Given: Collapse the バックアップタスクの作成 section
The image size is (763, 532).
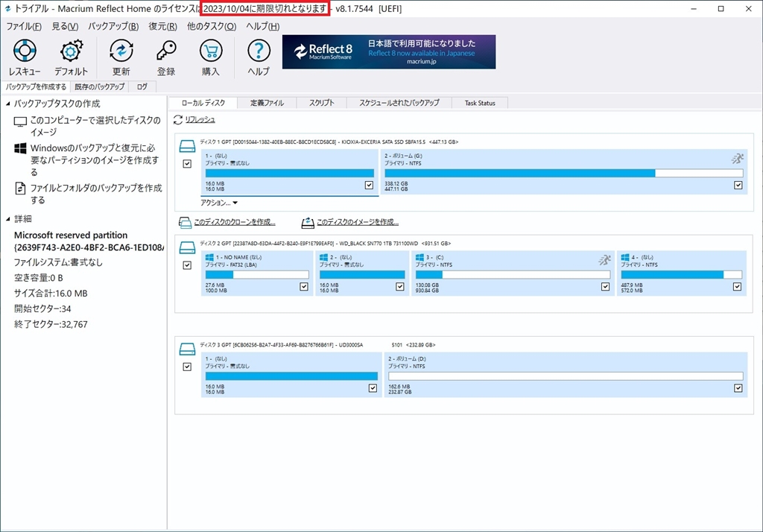Looking at the screenshot, I should tap(8, 104).
